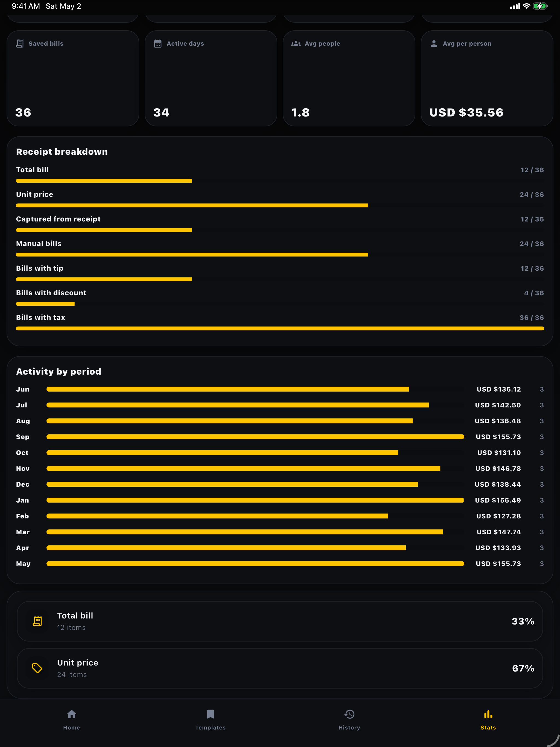Click the Sep activity bar
Screen dimensions: 560x747
coord(255,437)
